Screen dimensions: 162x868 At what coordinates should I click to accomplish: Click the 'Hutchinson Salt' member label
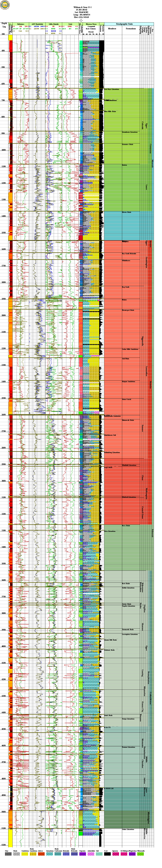[110, 435]
